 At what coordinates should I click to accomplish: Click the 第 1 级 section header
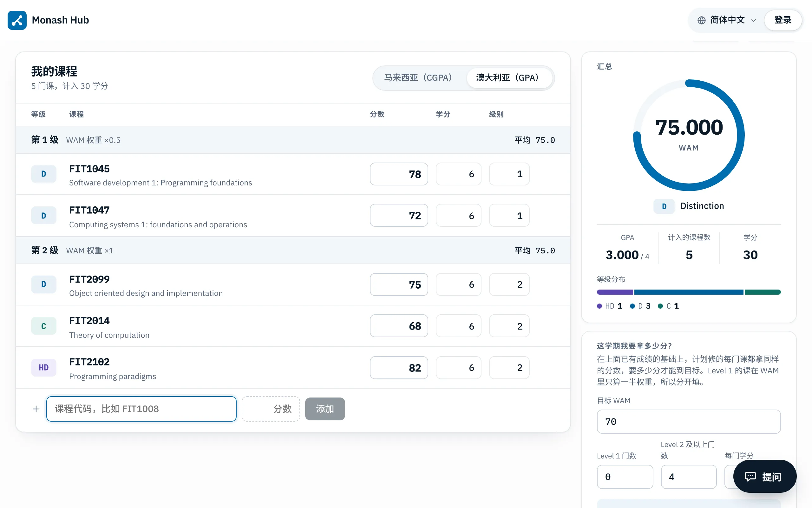tap(293, 140)
